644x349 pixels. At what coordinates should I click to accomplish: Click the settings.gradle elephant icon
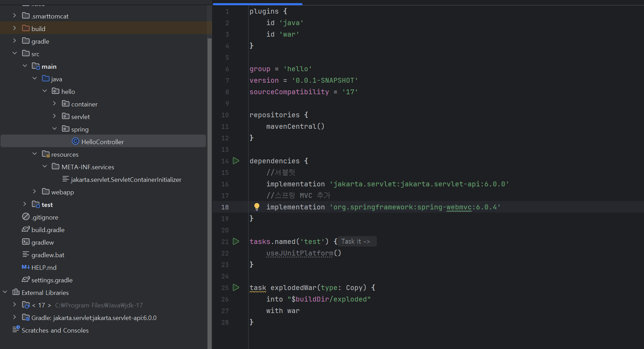(x=26, y=280)
